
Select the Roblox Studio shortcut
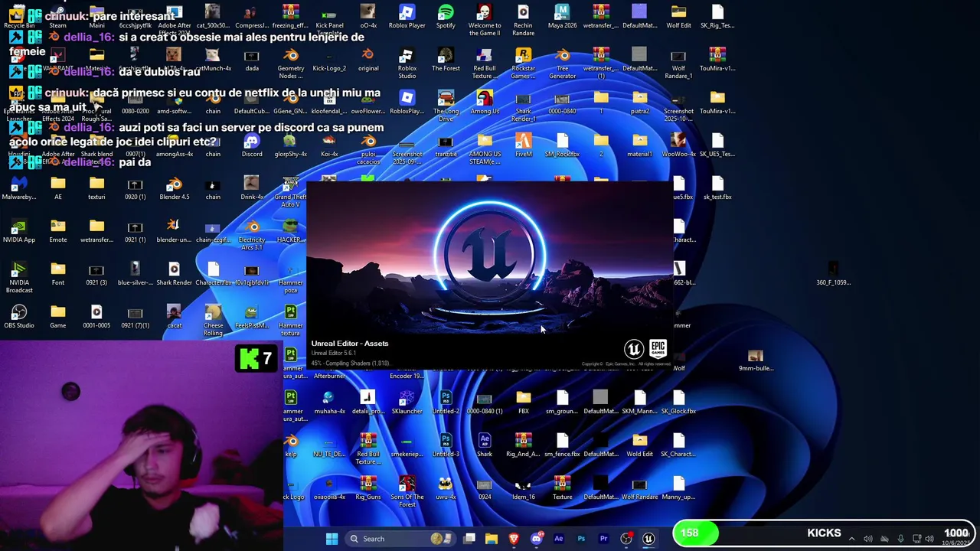tap(407, 63)
